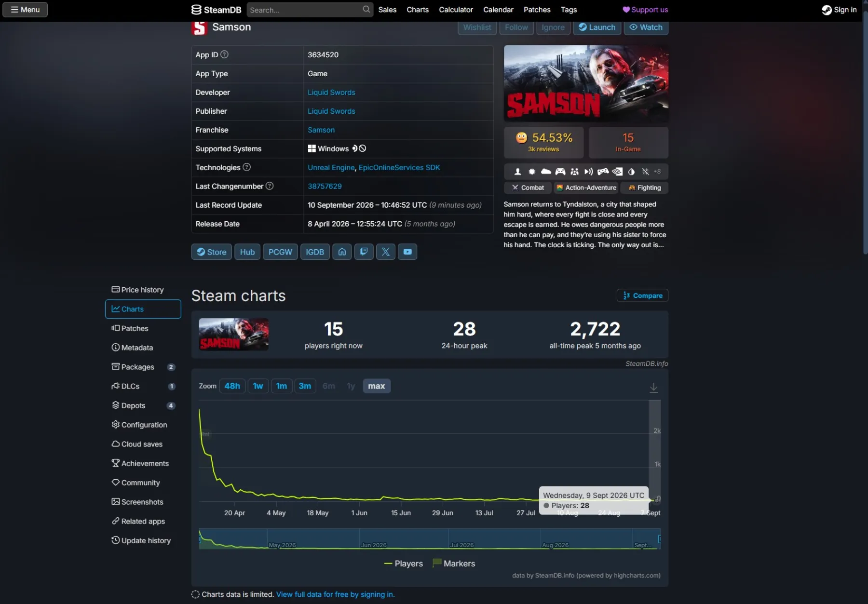Open the Liquid Swords developer link
Viewport: 868px width, 604px height.
[x=331, y=92]
